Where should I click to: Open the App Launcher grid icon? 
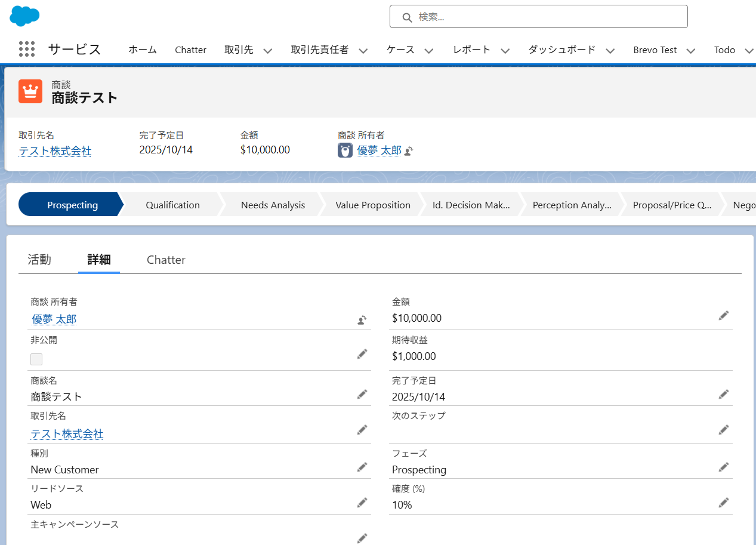point(26,50)
